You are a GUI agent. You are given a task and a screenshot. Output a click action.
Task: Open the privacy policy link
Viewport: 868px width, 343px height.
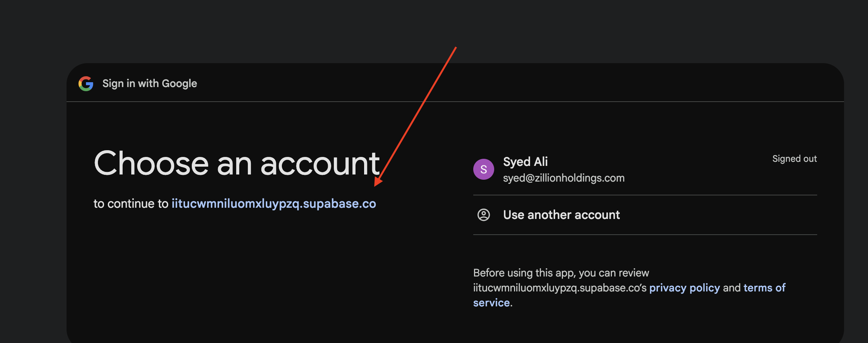(684, 288)
